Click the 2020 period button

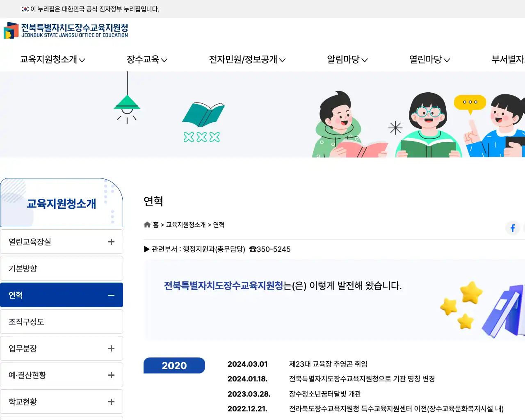(174, 365)
